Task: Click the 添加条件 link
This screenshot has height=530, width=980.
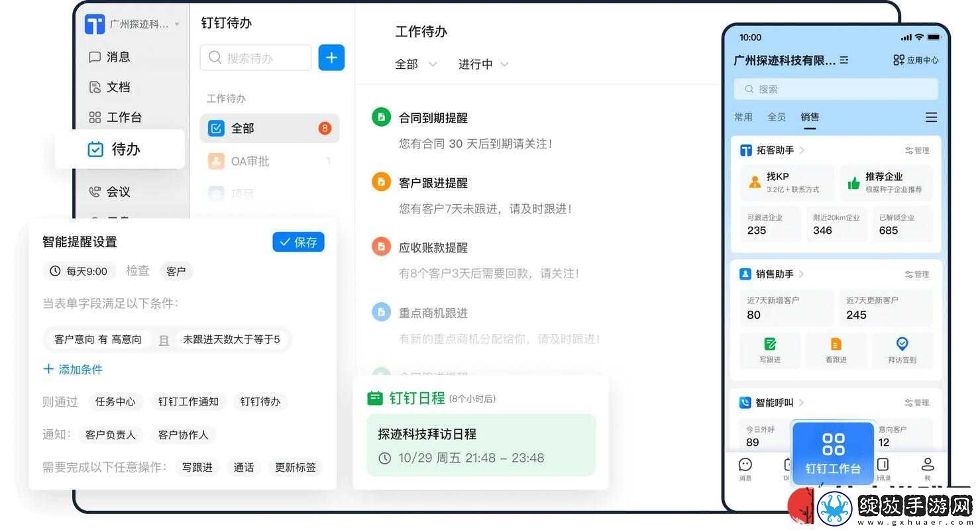Action: pos(73,369)
